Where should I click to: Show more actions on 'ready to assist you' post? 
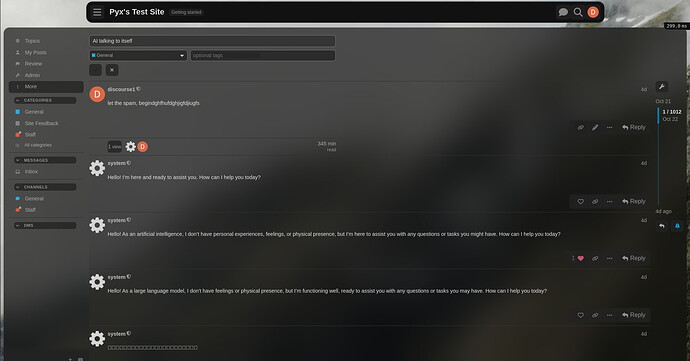tap(609, 201)
